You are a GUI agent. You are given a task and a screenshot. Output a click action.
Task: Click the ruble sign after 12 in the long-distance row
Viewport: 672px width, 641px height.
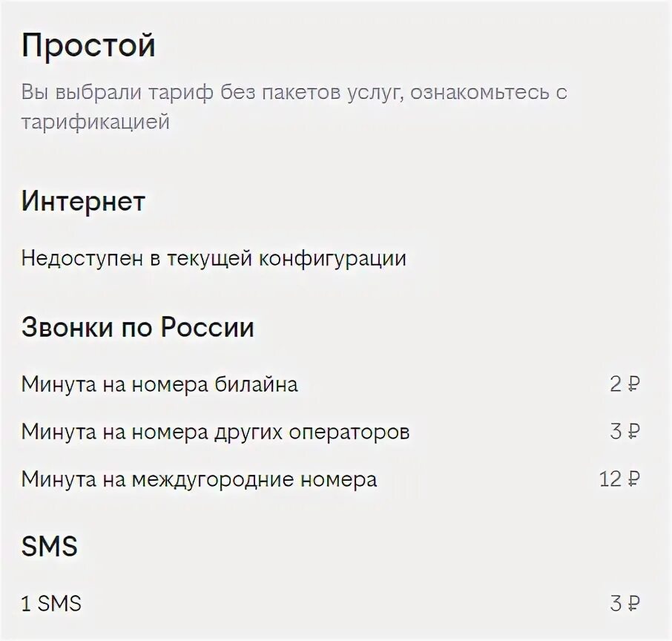633,479
